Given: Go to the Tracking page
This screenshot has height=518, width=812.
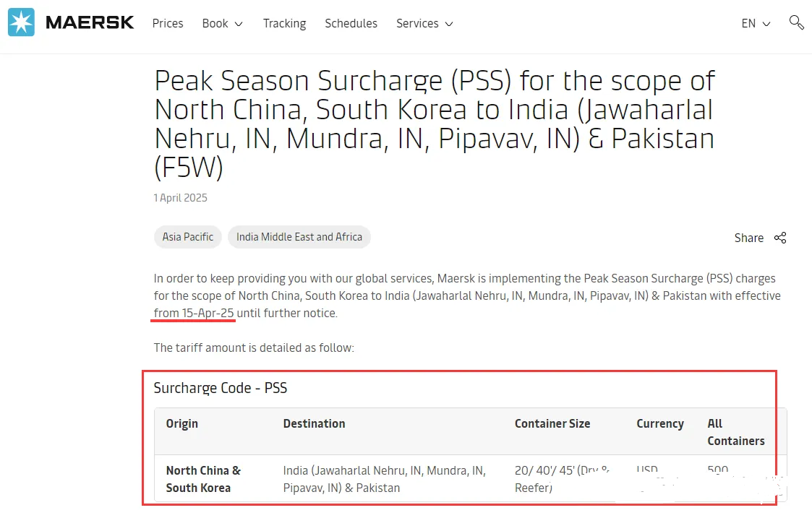Looking at the screenshot, I should 284,23.
